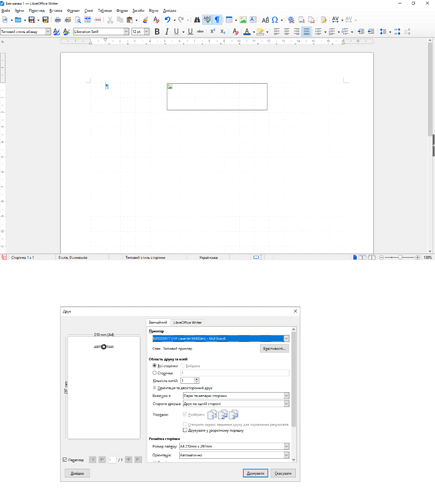Viewport: 435px width, 500px height.
Task: Toggle the preview checkbox in Print dialog
Action: coord(65,459)
